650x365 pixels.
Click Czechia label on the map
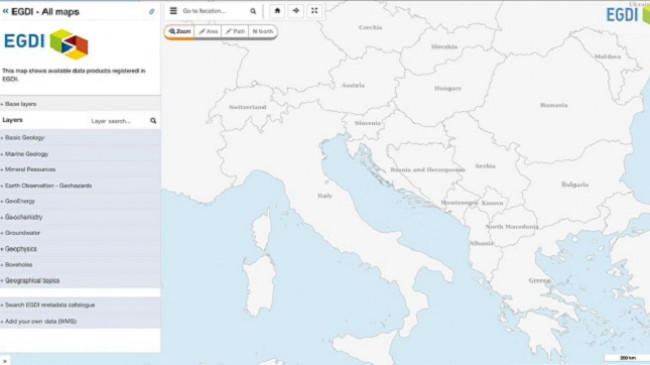tap(370, 27)
